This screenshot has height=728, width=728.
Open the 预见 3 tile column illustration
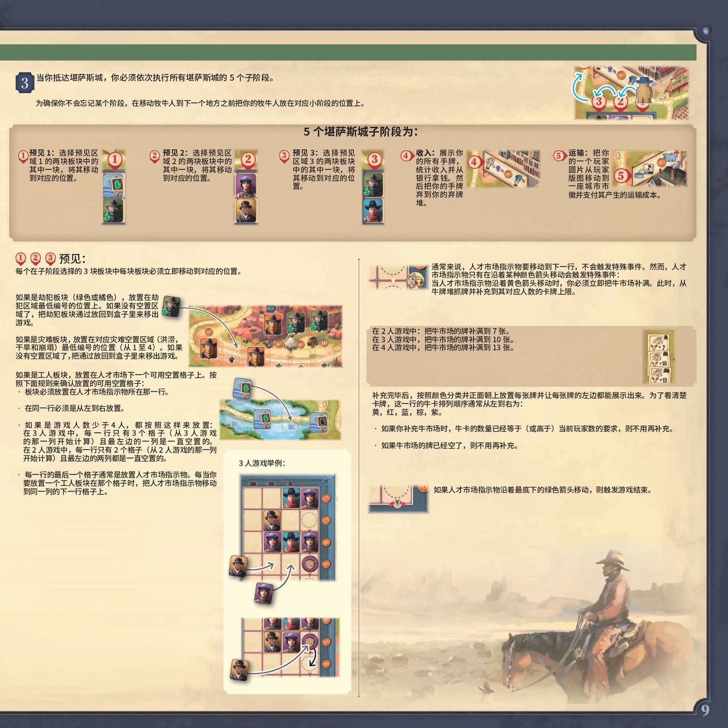point(373,187)
